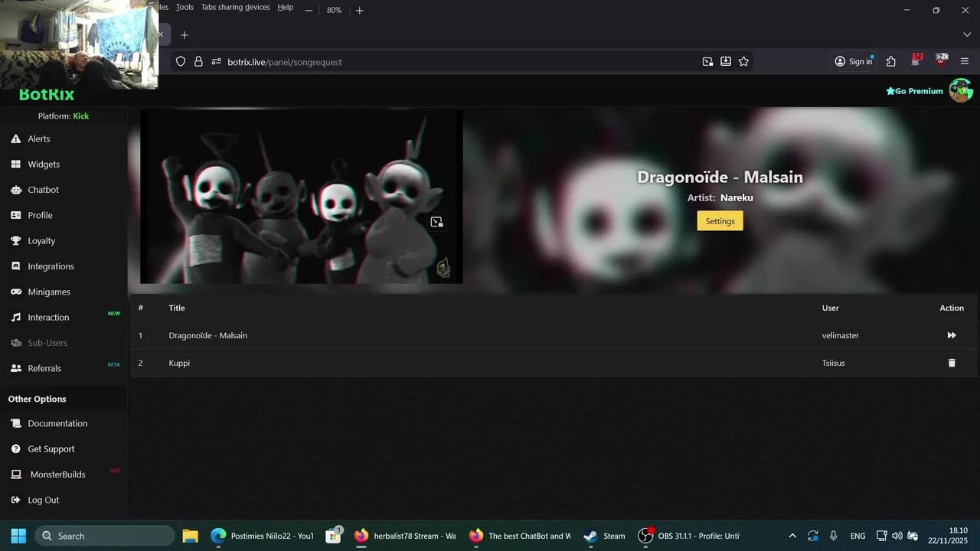Switch to Edge 'Postimies Niilo22' taskbar window
The height and width of the screenshot is (551, 980).
[263, 536]
